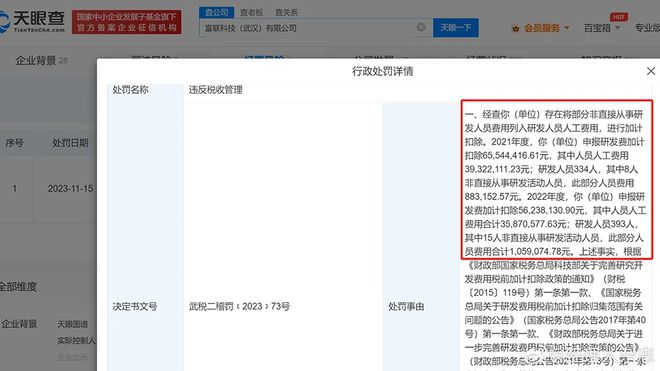The width and height of the screenshot is (660, 371).
Task: Select the 查公司 search tab
Action: (x=216, y=13)
